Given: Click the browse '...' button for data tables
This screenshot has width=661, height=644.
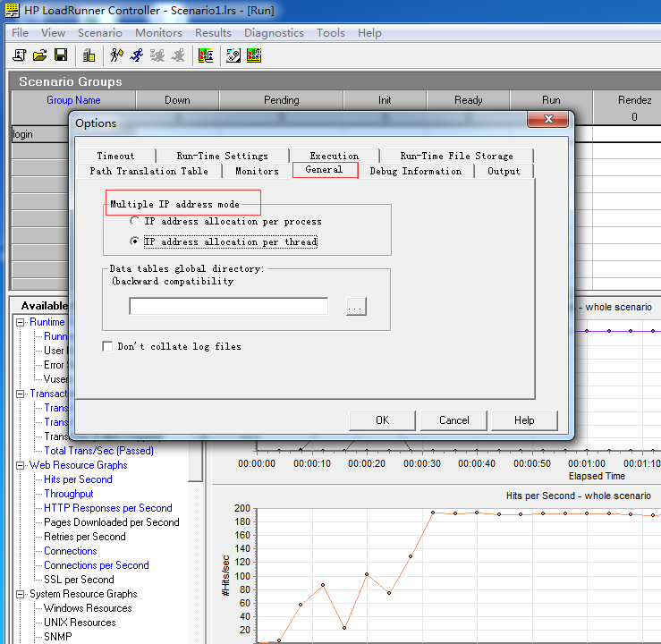Looking at the screenshot, I should (356, 307).
